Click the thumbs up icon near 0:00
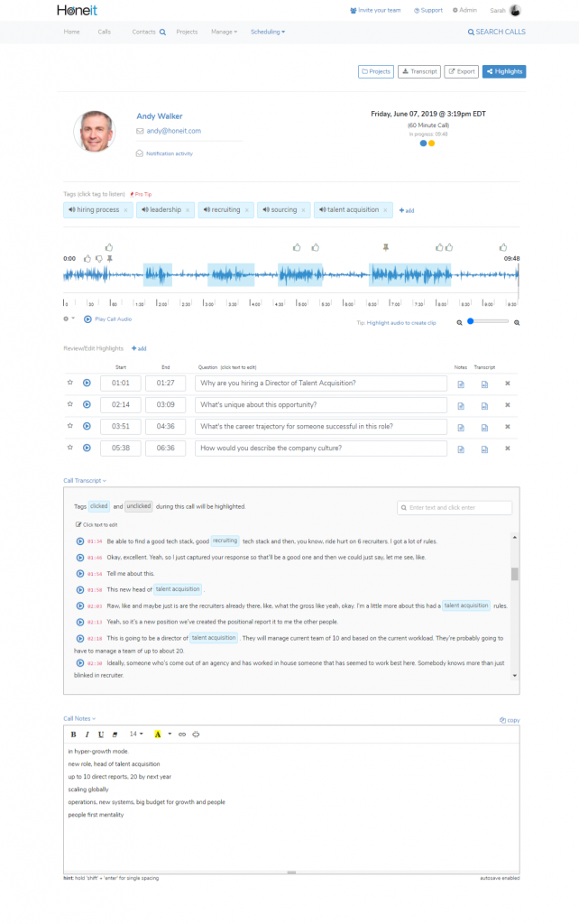579x924 pixels. click(x=87, y=259)
